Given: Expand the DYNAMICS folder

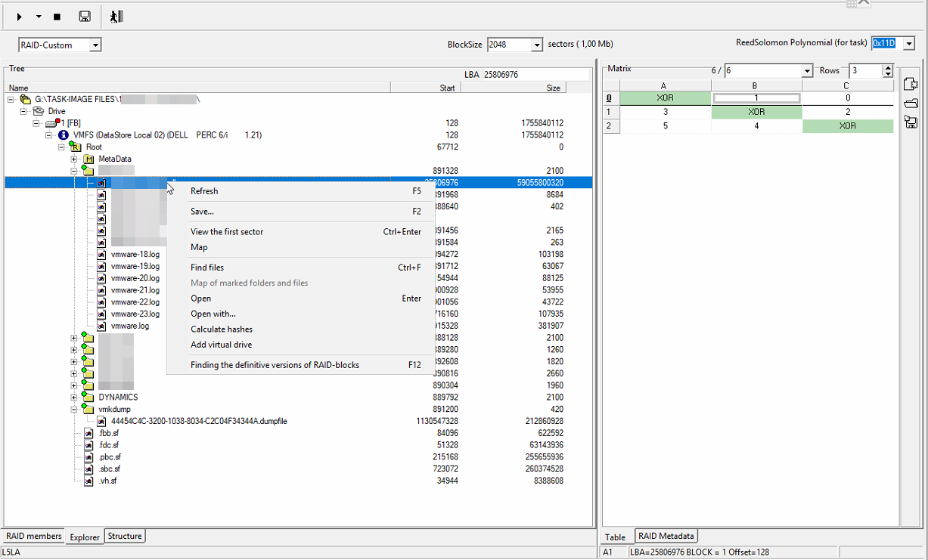Looking at the screenshot, I should [x=74, y=397].
